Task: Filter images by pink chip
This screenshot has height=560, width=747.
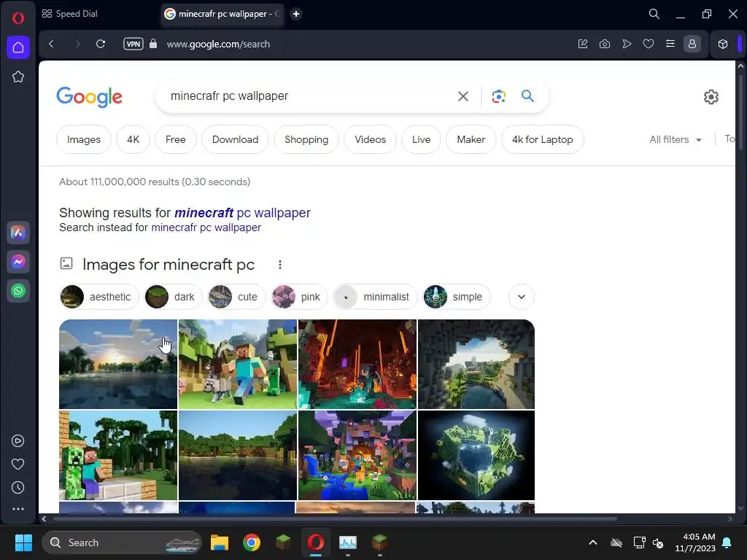Action: (x=299, y=297)
